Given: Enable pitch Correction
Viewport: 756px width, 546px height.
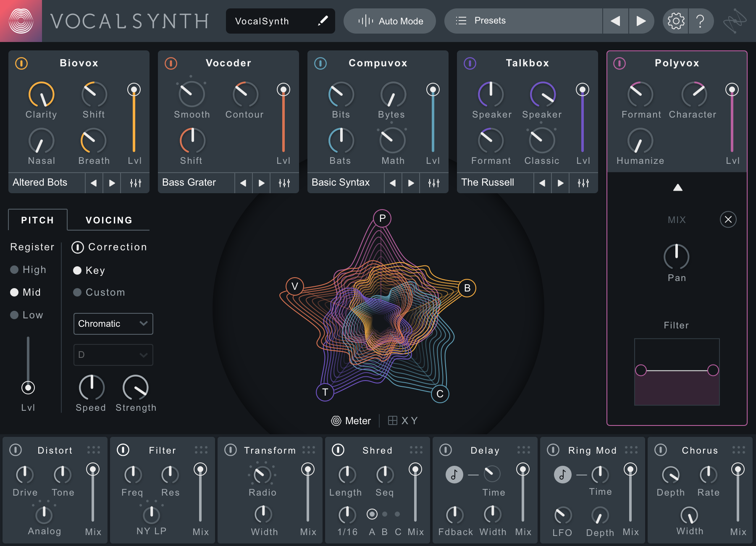Looking at the screenshot, I should 78,247.
